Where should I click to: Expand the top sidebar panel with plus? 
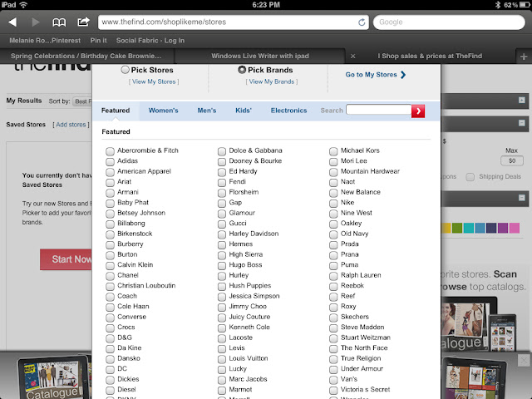click(521, 101)
